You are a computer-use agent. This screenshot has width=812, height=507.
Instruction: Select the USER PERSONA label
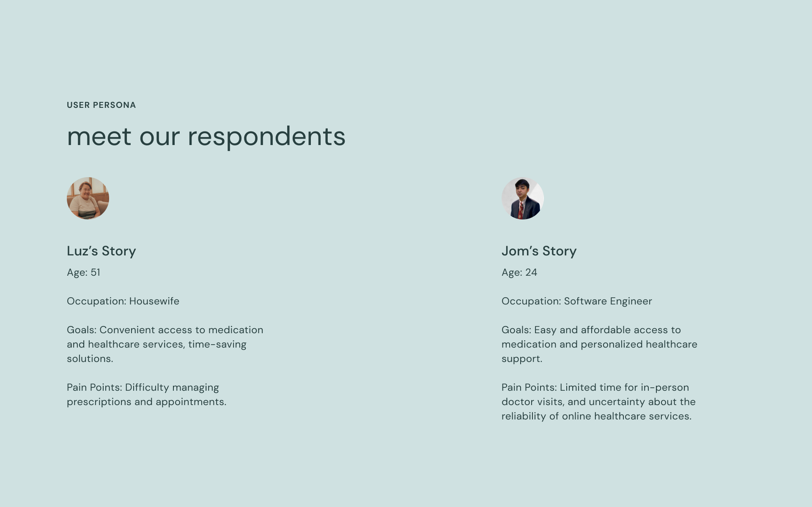[x=101, y=105]
